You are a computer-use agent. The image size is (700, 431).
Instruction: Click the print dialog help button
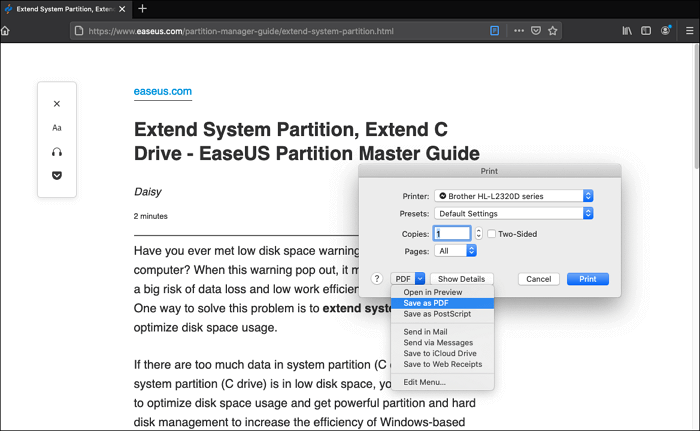pyautogui.click(x=377, y=279)
